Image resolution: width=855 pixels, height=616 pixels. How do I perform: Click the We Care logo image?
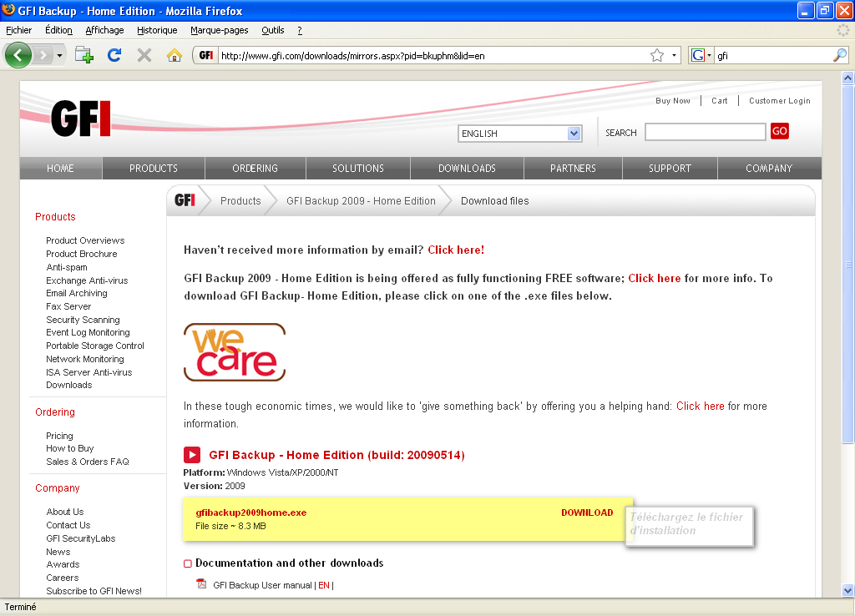[x=235, y=352]
